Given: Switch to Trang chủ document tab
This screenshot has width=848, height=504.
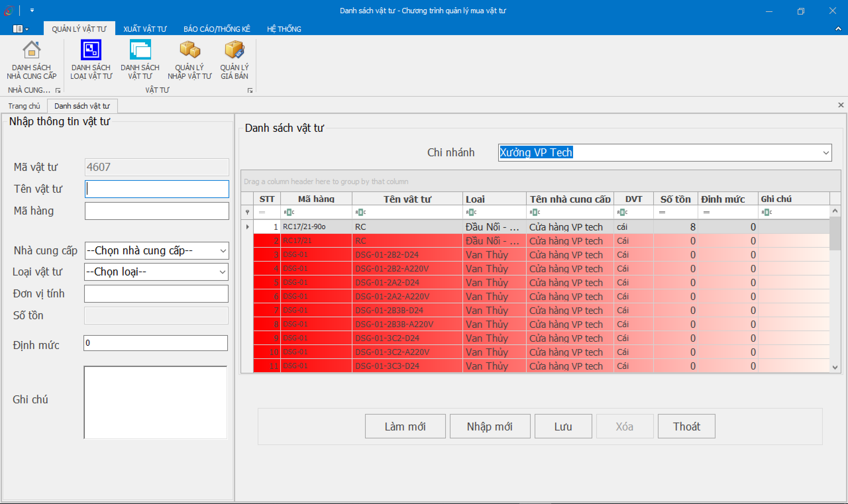Looking at the screenshot, I should (24, 106).
